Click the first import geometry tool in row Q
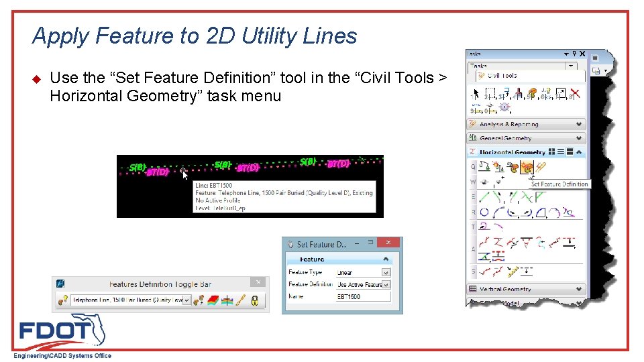Screen dimensions: 644x362 click(484, 167)
